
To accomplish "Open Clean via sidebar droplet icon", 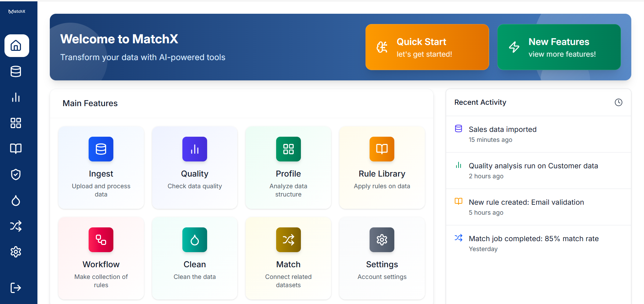I will point(16,200).
